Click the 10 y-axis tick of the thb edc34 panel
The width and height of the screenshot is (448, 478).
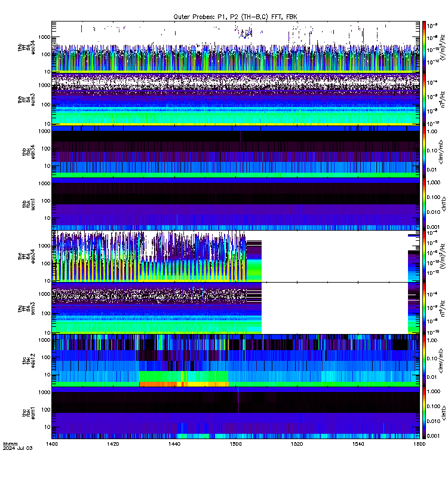[47, 166]
